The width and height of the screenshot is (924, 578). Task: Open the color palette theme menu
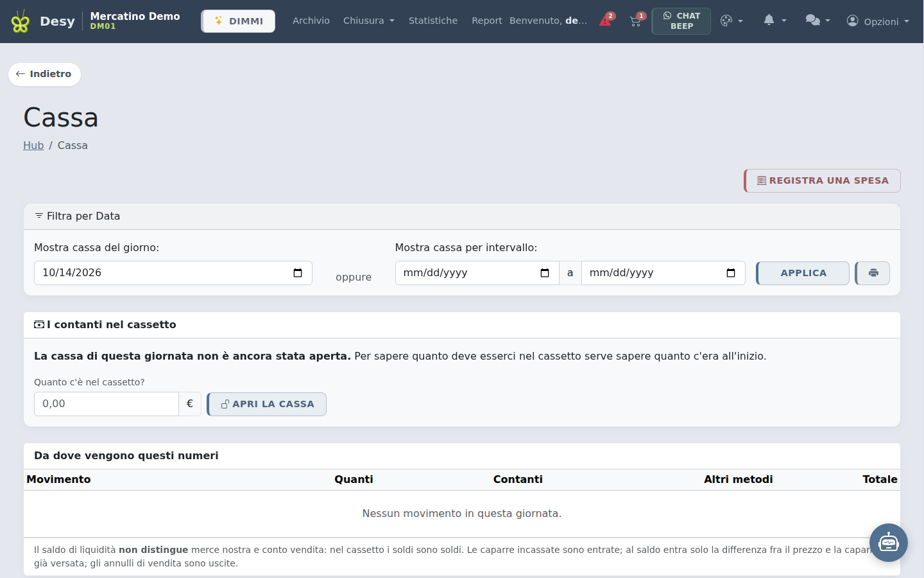click(732, 21)
